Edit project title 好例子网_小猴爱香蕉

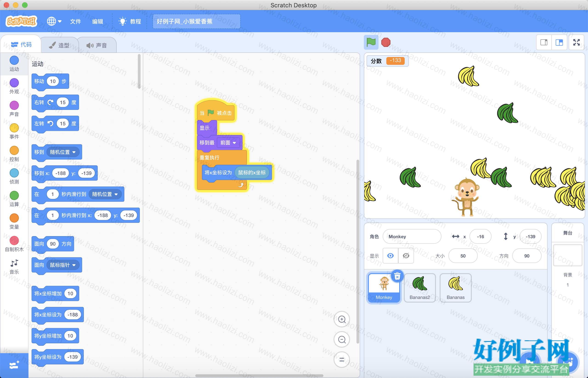tap(196, 21)
